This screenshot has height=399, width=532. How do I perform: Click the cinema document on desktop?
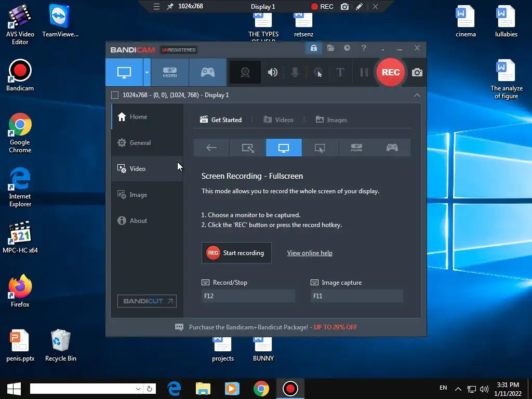(x=465, y=21)
